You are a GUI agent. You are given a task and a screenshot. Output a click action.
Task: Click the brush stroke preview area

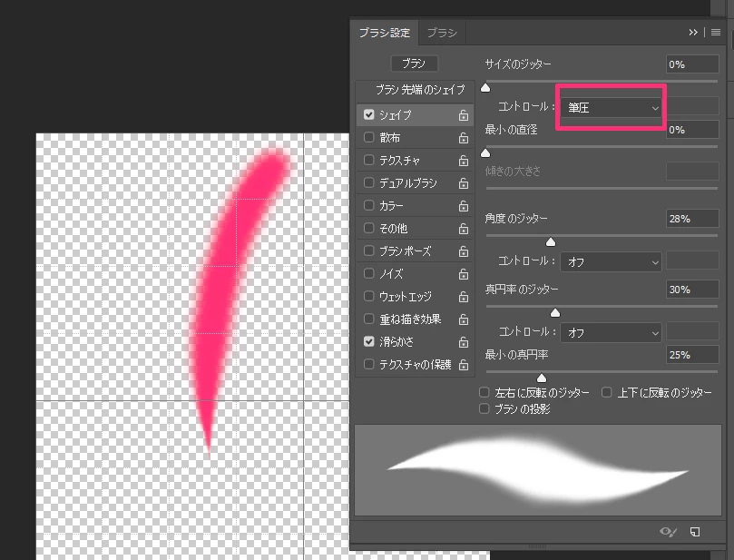coord(538,470)
